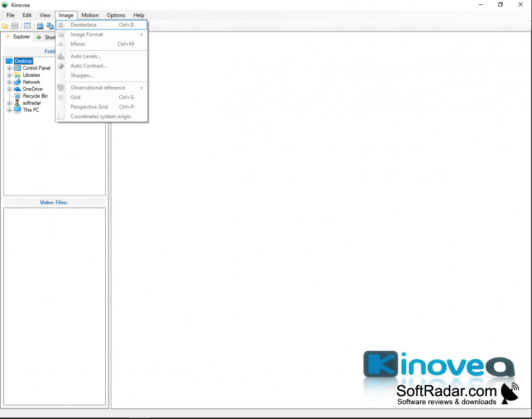Image resolution: width=532 pixels, height=419 pixels.
Task: Choose Mirror in the Image menu
Action: [102, 44]
